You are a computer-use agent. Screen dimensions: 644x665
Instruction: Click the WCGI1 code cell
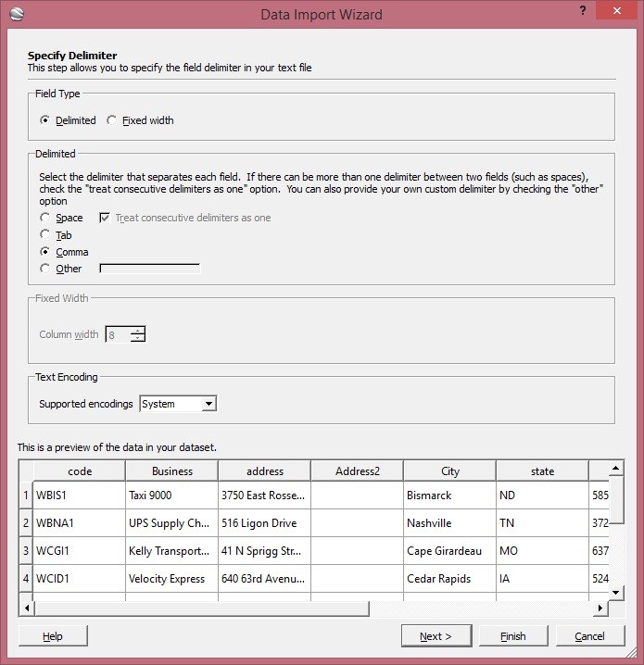80,550
